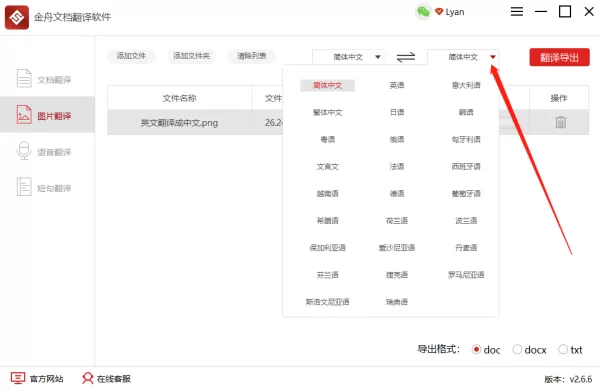Viewport: 600px width, 389px height.
Task: Choose 希腊语 in language list
Action: point(328,220)
